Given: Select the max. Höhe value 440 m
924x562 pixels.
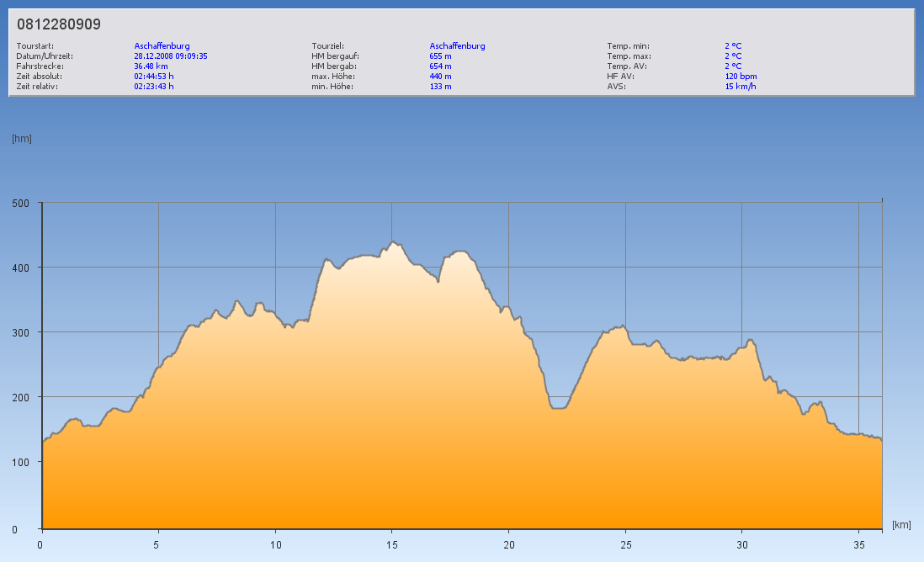Looking at the screenshot, I should coord(440,76).
